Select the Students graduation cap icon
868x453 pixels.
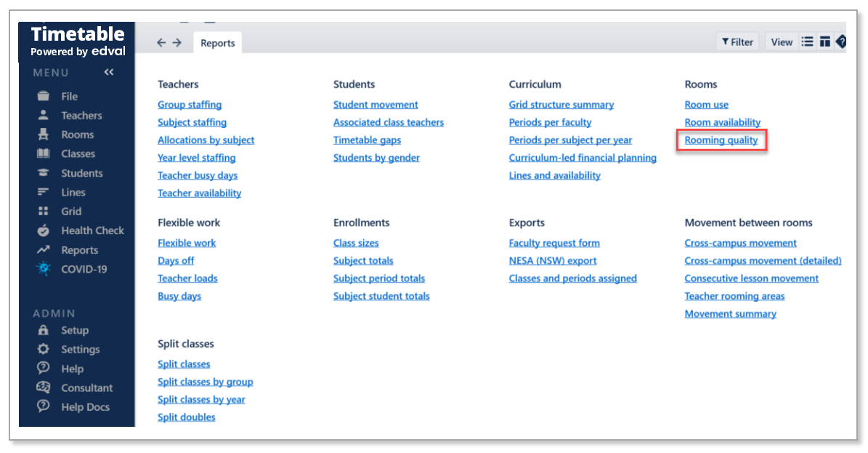point(44,173)
